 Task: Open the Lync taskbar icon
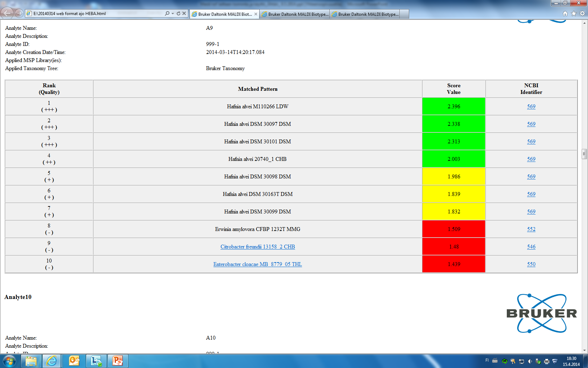(x=96, y=361)
